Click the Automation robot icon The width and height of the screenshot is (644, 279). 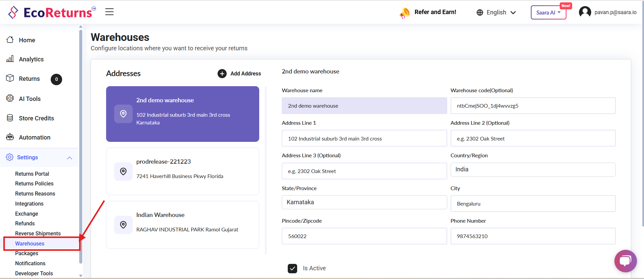tap(10, 137)
